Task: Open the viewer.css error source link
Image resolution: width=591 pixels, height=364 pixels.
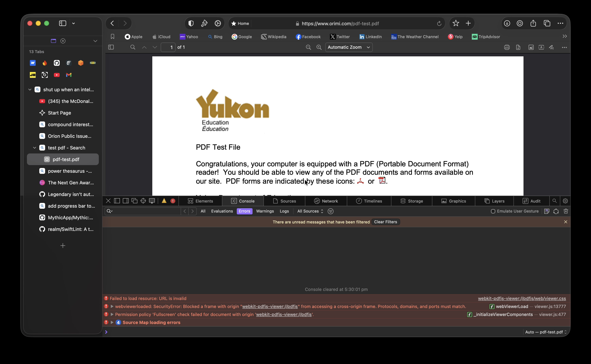Action: coord(522,299)
